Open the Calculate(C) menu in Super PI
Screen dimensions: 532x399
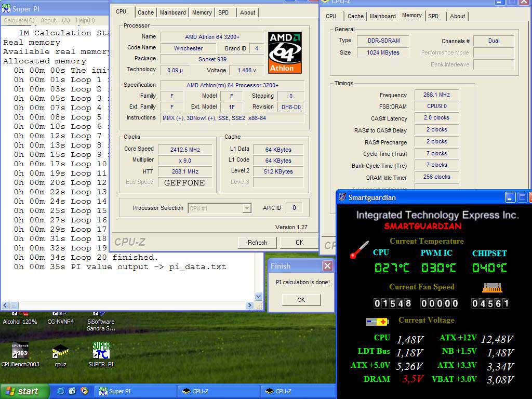coord(19,20)
